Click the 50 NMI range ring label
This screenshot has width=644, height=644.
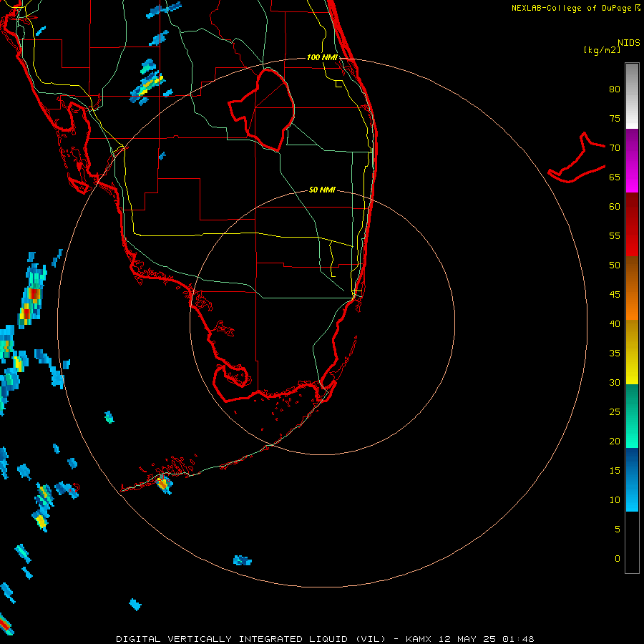(x=322, y=190)
